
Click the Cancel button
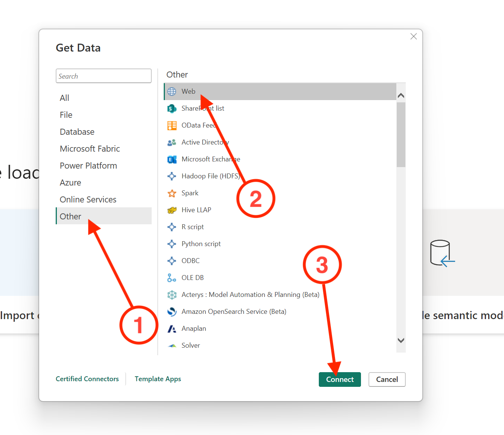387,379
